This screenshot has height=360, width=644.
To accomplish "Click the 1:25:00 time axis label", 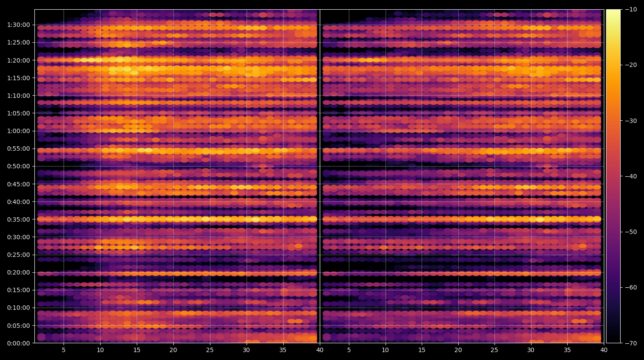I will tap(19, 42).
